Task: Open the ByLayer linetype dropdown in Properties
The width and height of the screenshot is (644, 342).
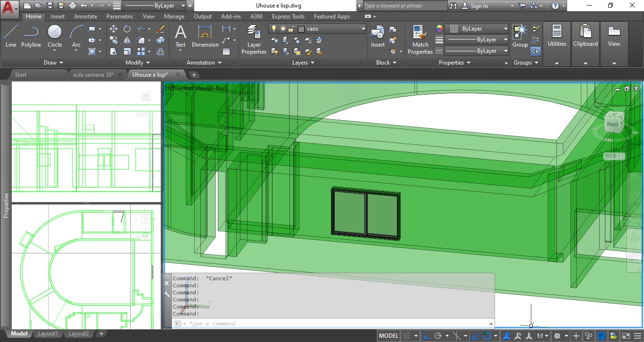Action: pos(477,51)
